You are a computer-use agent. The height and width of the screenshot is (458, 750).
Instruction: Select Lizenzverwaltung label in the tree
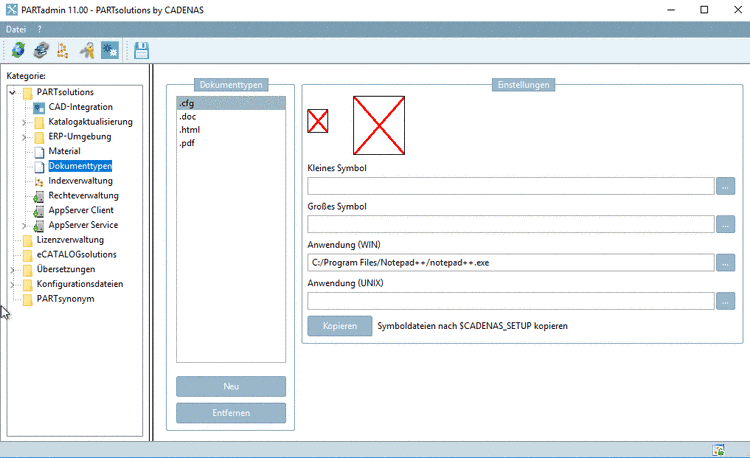click(x=70, y=240)
